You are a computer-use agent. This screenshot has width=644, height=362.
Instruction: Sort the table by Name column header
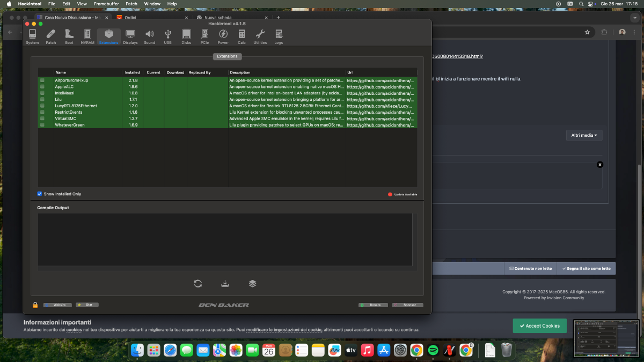click(61, 72)
